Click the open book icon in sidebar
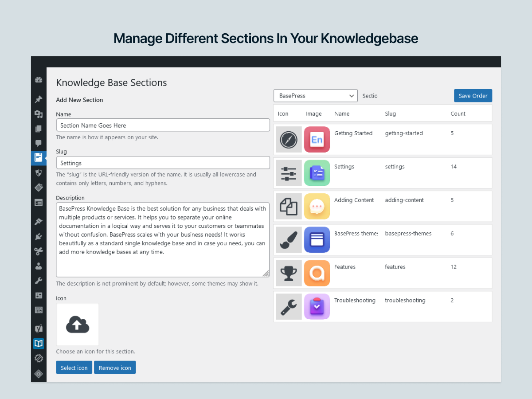The image size is (532, 399). coord(39,344)
